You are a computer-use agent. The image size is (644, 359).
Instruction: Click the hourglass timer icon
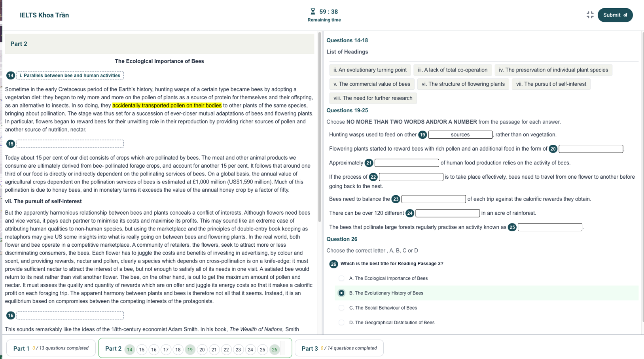coord(313,12)
